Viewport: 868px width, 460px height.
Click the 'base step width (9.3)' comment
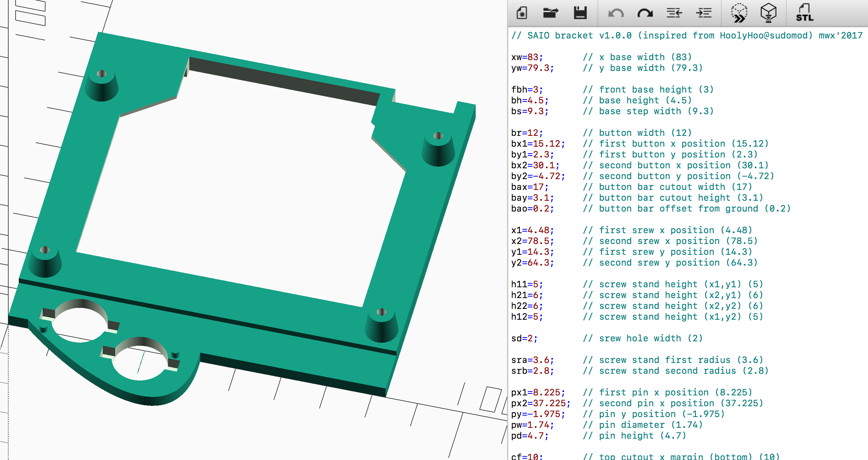pos(648,111)
